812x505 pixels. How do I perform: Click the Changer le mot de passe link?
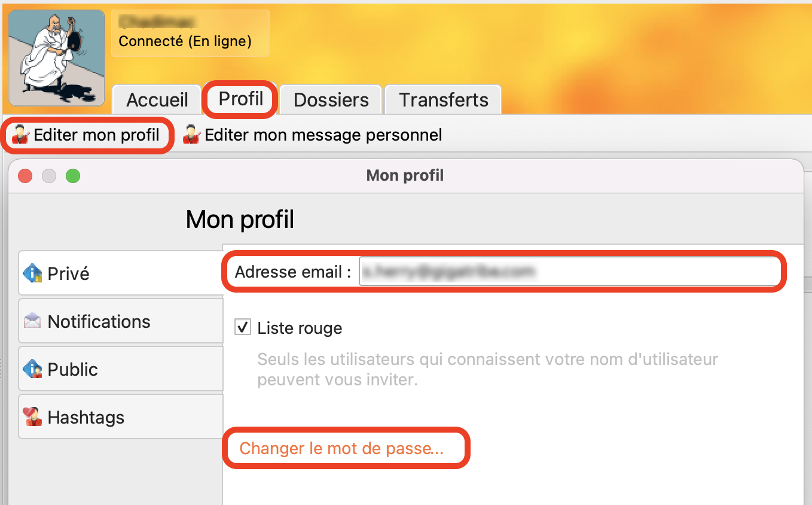[341, 449]
